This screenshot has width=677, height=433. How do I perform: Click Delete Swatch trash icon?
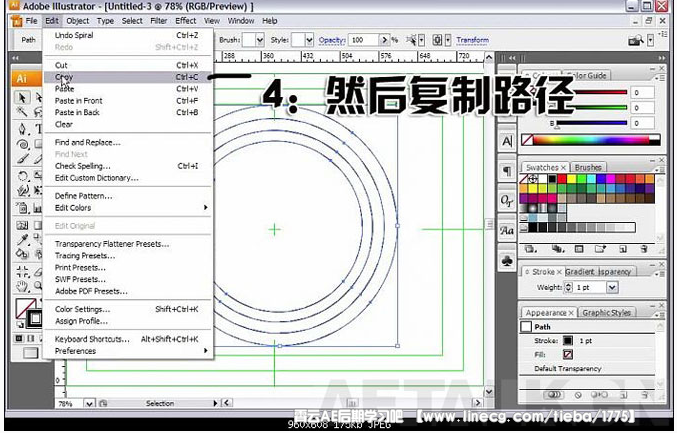pos(644,249)
